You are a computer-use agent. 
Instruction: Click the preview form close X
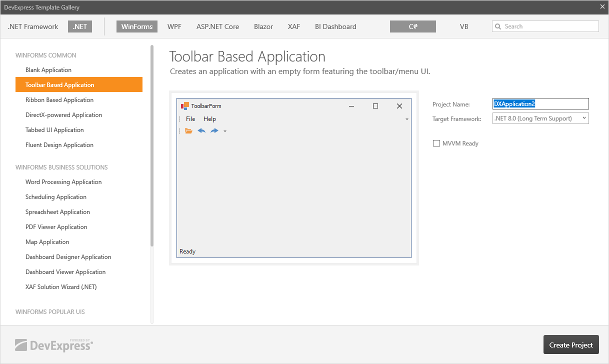pos(399,106)
